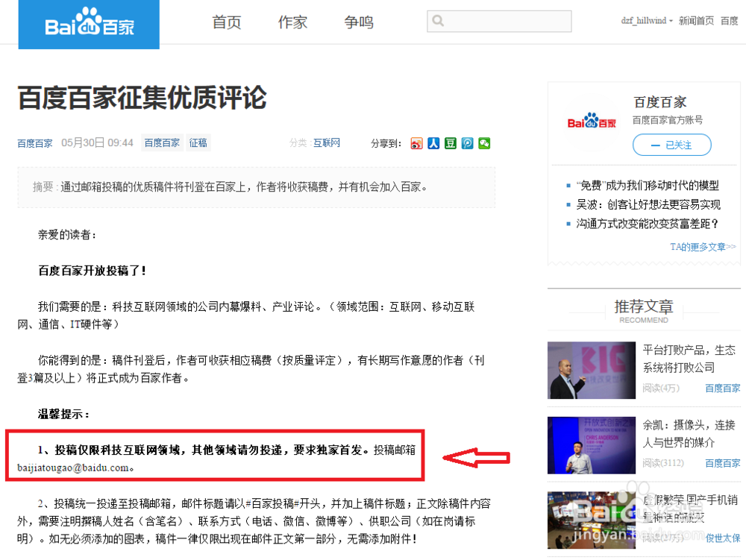Share article to WeChat
The image size is (746, 560).
[484, 144]
